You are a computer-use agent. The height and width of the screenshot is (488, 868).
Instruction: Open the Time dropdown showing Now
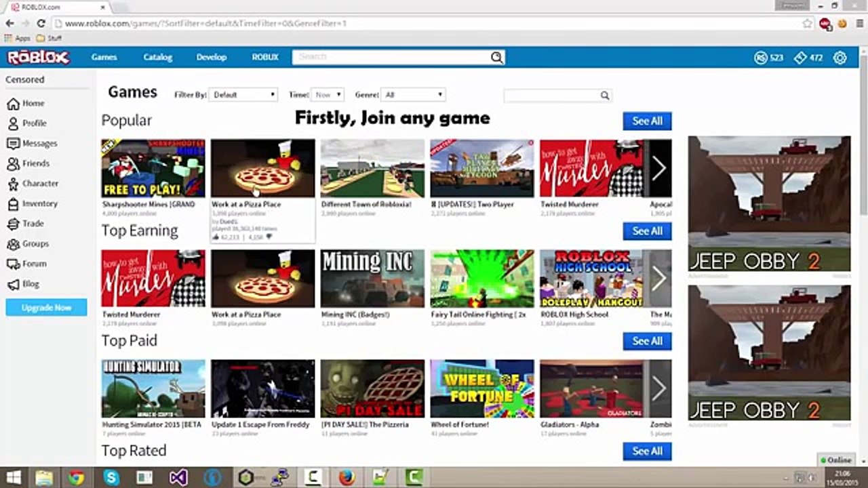click(328, 95)
